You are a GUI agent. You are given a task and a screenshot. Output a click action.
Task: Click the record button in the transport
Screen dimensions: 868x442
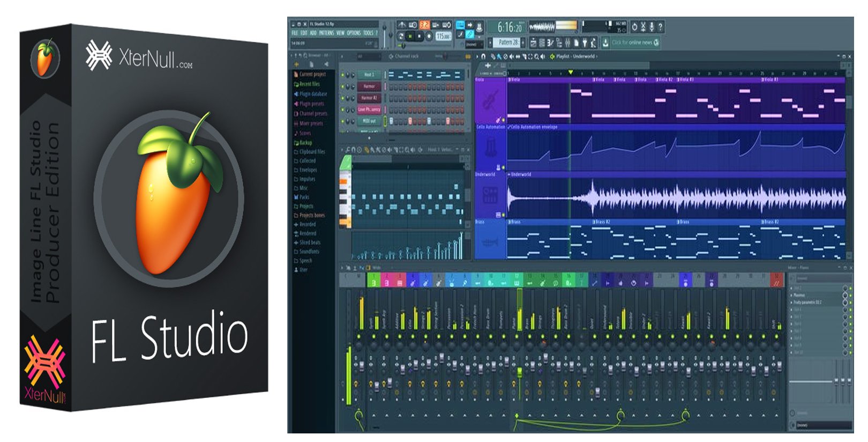(429, 36)
